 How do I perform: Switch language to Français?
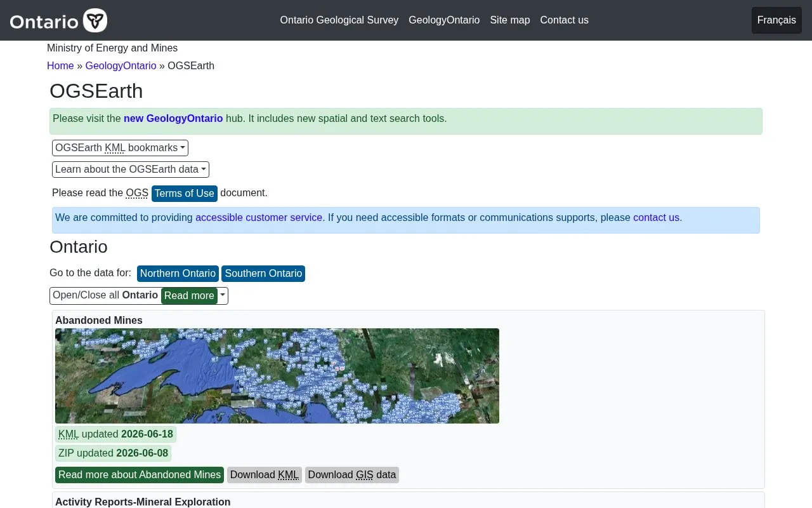(x=776, y=20)
